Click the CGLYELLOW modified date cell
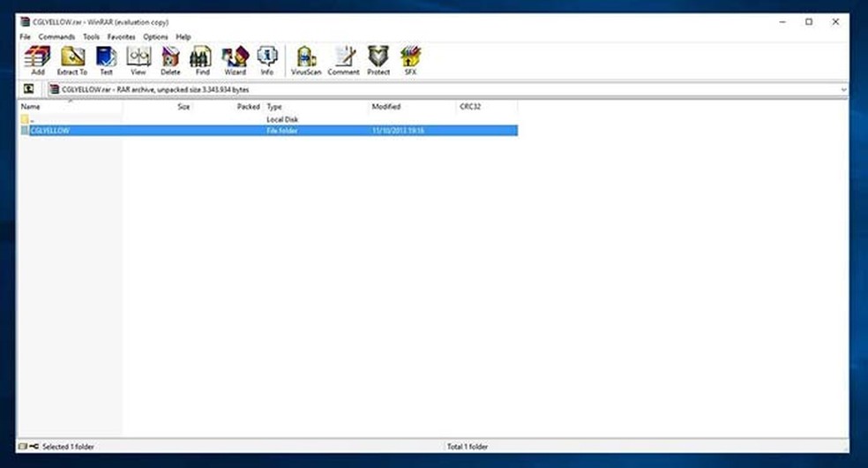The height and width of the screenshot is (468, 868). tap(398, 131)
